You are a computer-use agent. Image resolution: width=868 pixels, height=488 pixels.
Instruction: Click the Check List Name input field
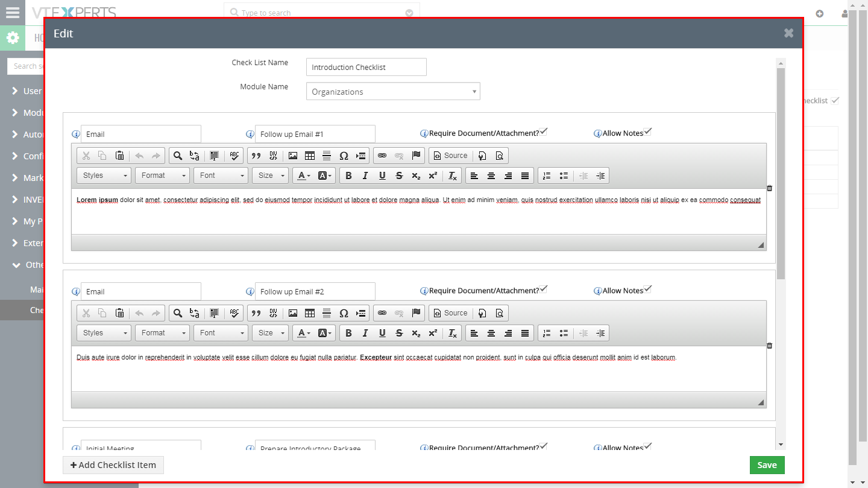[x=366, y=67]
